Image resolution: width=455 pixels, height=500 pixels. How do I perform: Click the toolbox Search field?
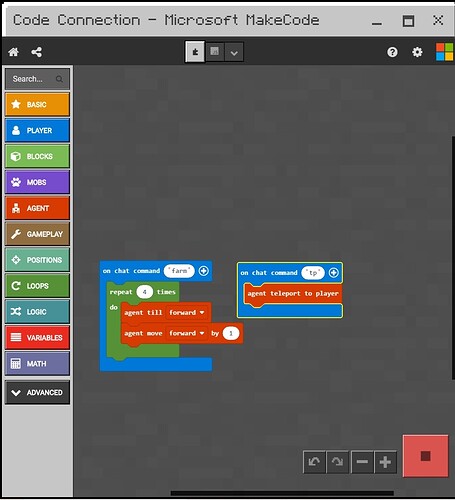37,79
